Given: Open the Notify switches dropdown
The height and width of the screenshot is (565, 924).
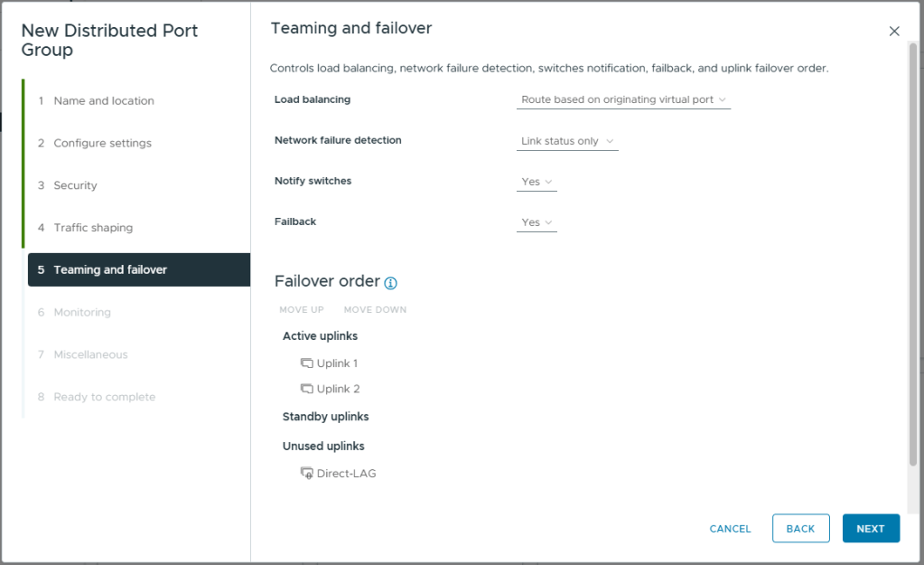Looking at the screenshot, I should click(537, 182).
